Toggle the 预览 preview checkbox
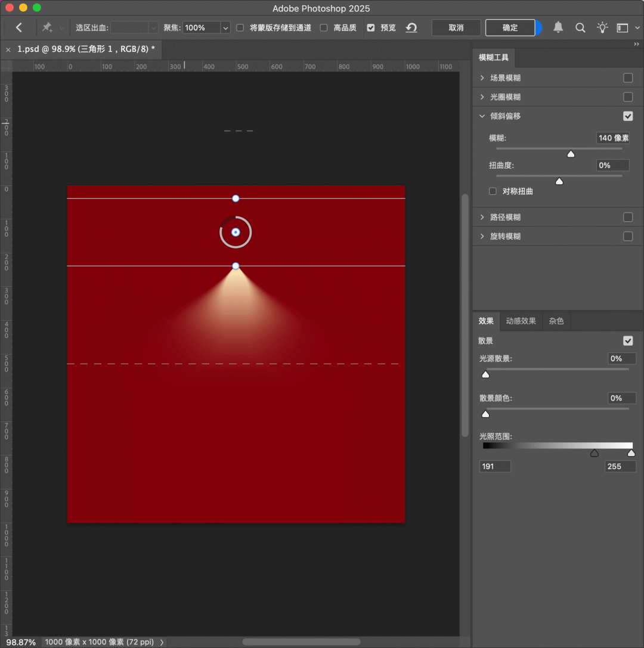Viewport: 644px width, 648px height. (x=371, y=27)
